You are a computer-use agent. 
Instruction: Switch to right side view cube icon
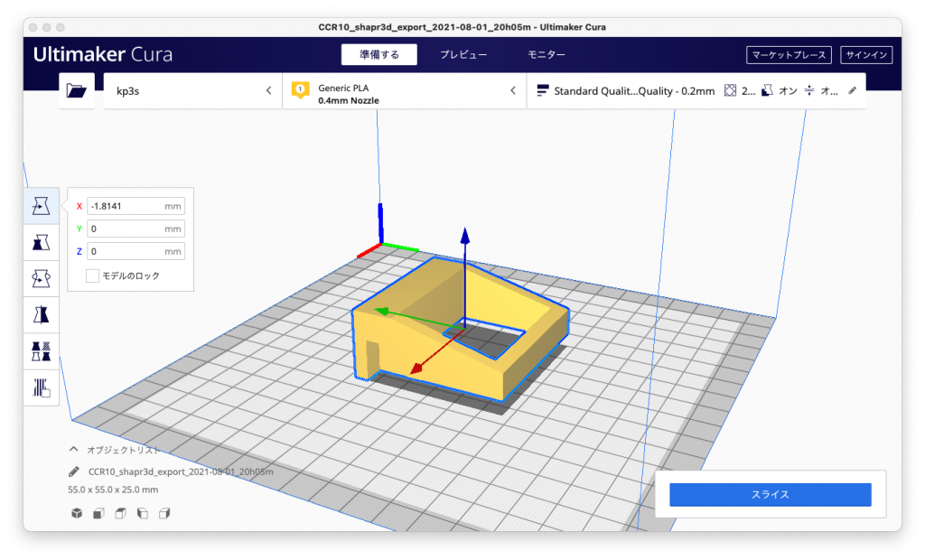(x=164, y=513)
